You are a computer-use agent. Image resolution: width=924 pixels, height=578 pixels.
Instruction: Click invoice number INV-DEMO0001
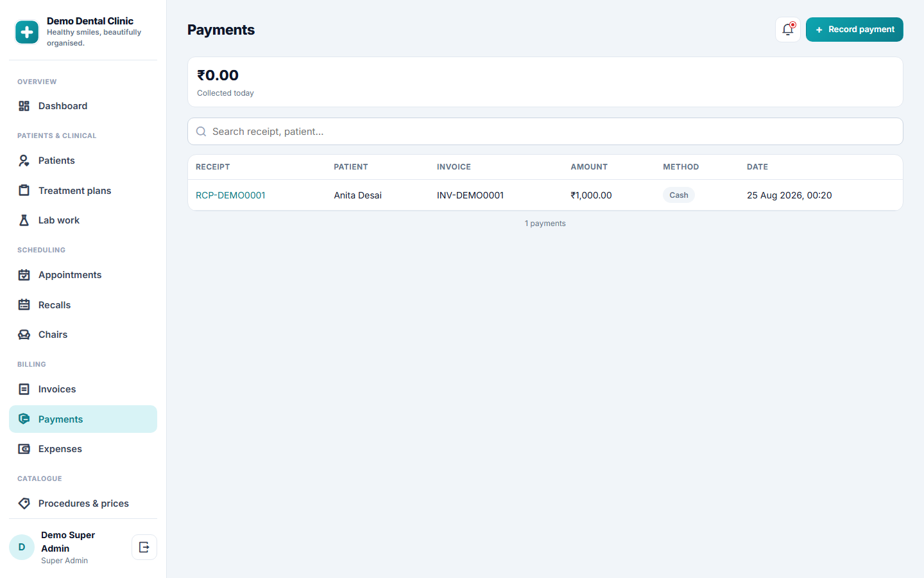pyautogui.click(x=470, y=195)
